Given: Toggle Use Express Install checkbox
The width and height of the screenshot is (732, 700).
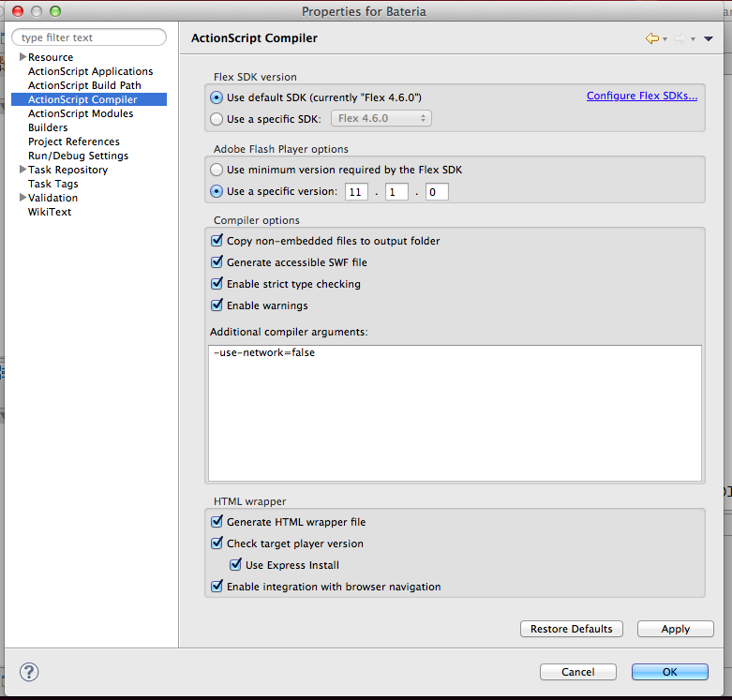Looking at the screenshot, I should pyautogui.click(x=236, y=565).
